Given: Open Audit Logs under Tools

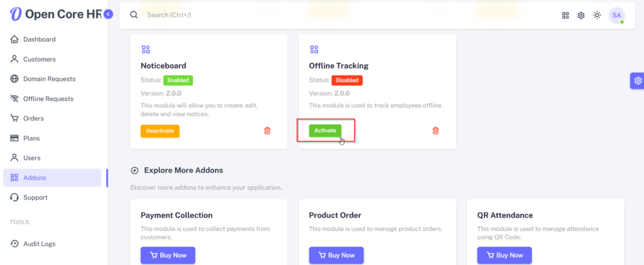Looking at the screenshot, I should [x=52, y=244].
